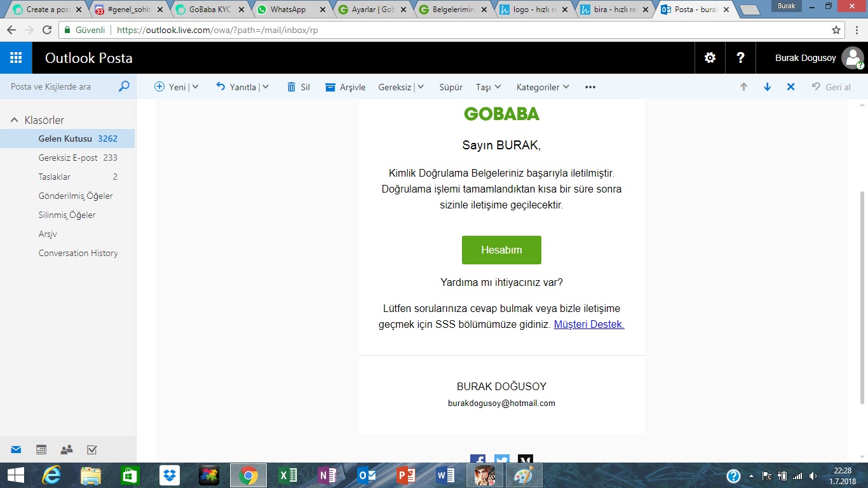Click the green Hesabım button
This screenshot has height=488, width=868.
pos(501,250)
